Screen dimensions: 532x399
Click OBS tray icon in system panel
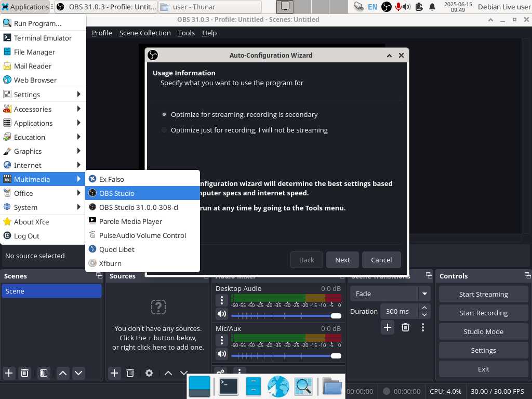coord(386,7)
